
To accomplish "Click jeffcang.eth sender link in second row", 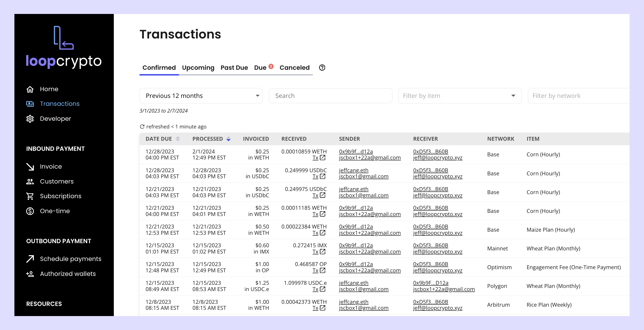I will pos(353,170).
